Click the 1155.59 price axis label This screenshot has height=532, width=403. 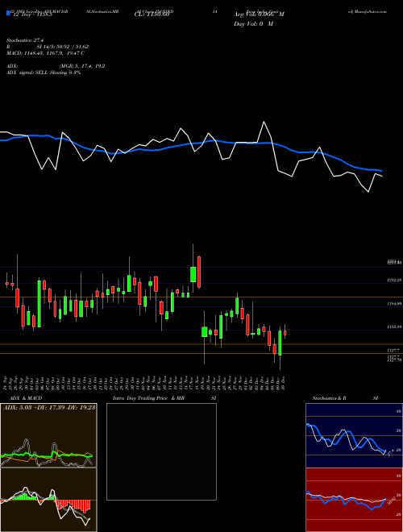(x=394, y=327)
